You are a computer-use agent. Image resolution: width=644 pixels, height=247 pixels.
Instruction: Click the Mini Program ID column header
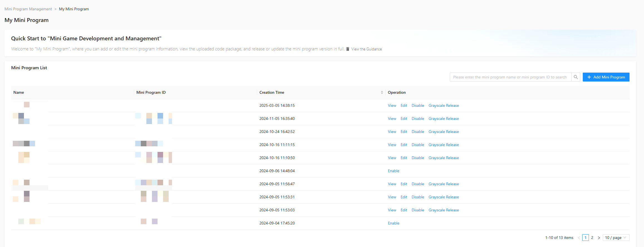pyautogui.click(x=196, y=92)
